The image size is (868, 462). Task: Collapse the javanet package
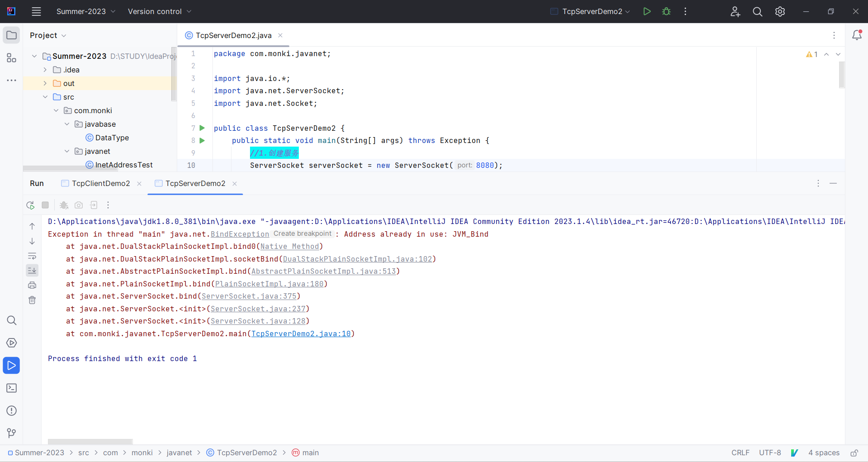coord(67,151)
